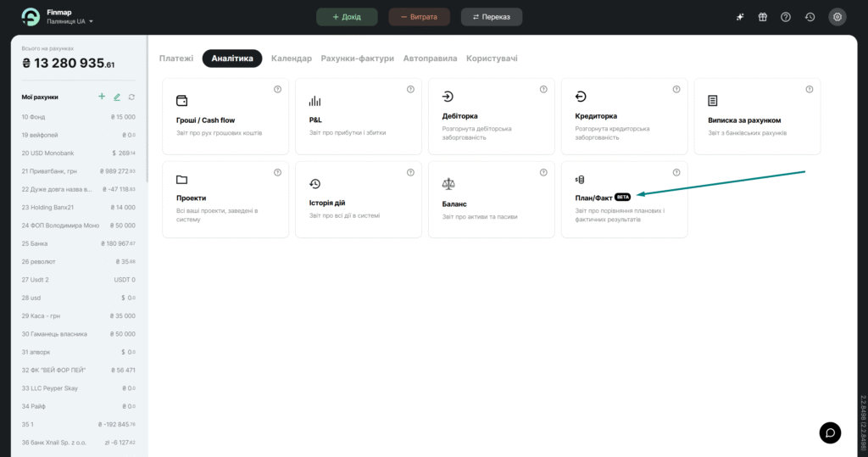Click the gift icon in header
This screenshot has width=868, height=457.
click(x=762, y=17)
